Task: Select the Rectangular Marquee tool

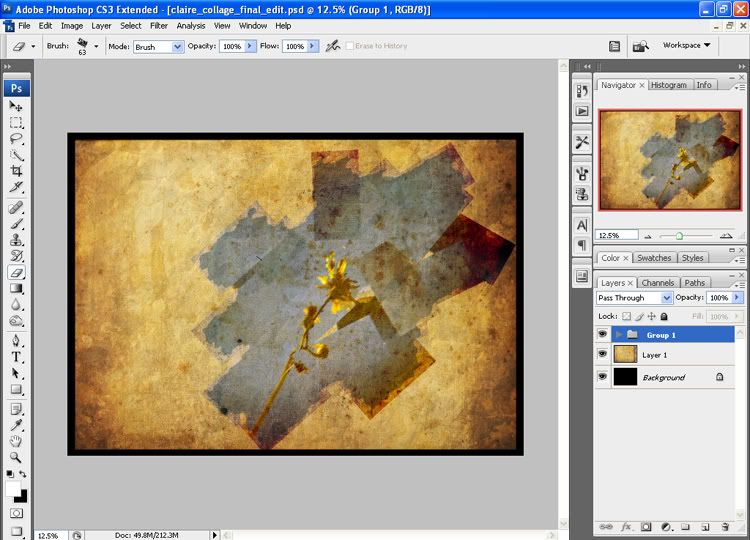Action: (16, 122)
